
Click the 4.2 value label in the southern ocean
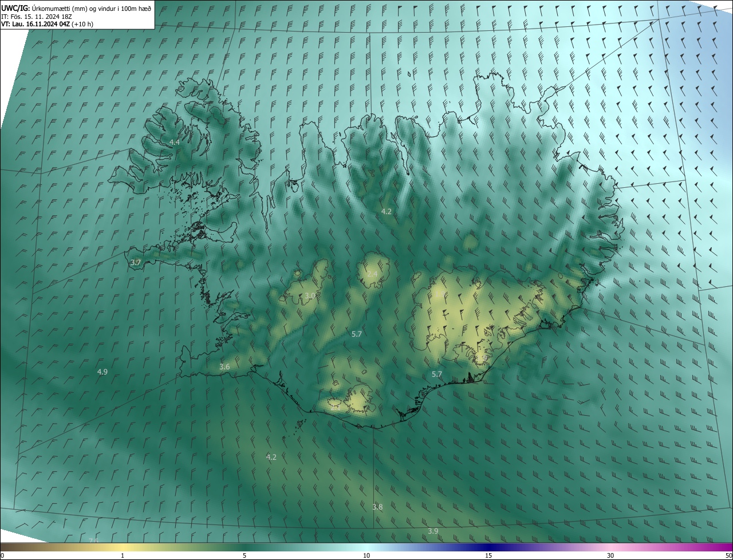click(271, 457)
